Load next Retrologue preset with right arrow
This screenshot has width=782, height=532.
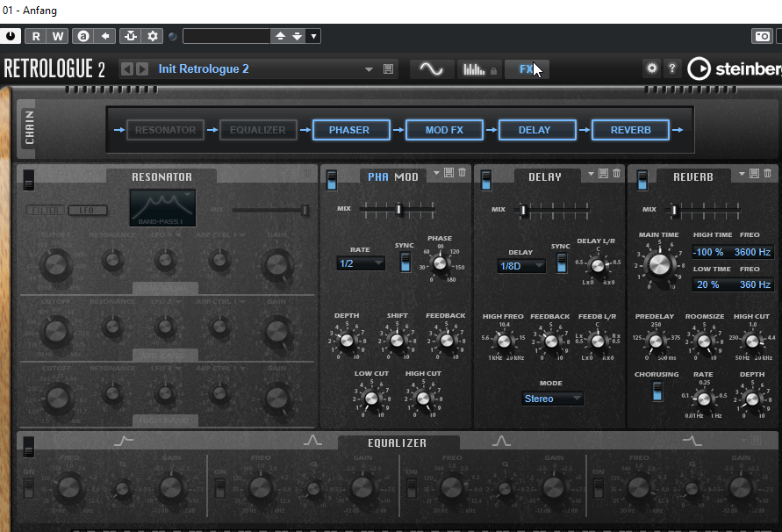(142, 68)
